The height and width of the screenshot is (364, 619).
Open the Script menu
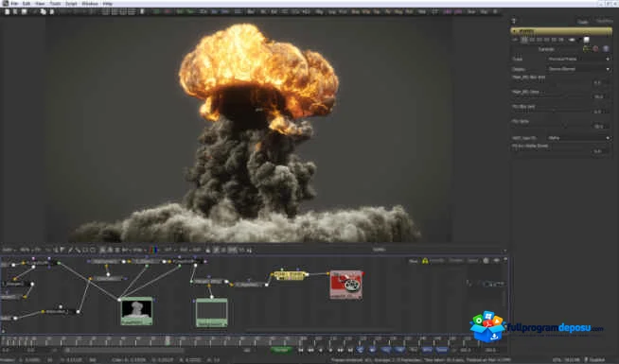[71, 4]
